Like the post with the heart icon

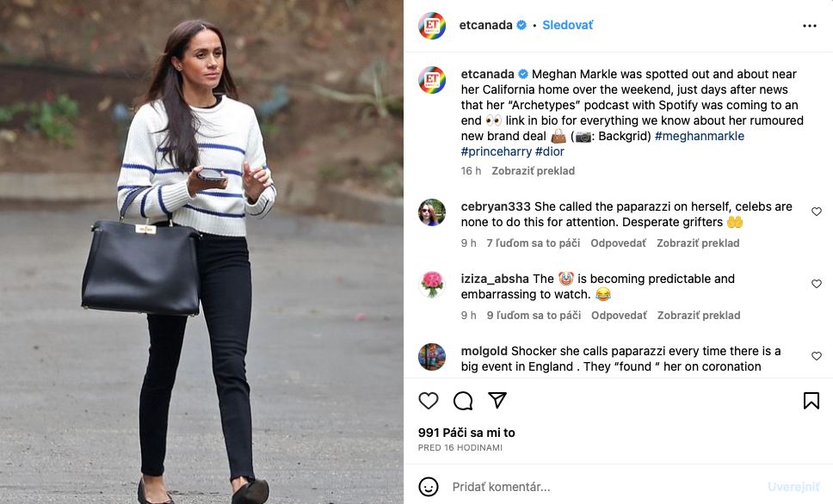[x=429, y=401]
